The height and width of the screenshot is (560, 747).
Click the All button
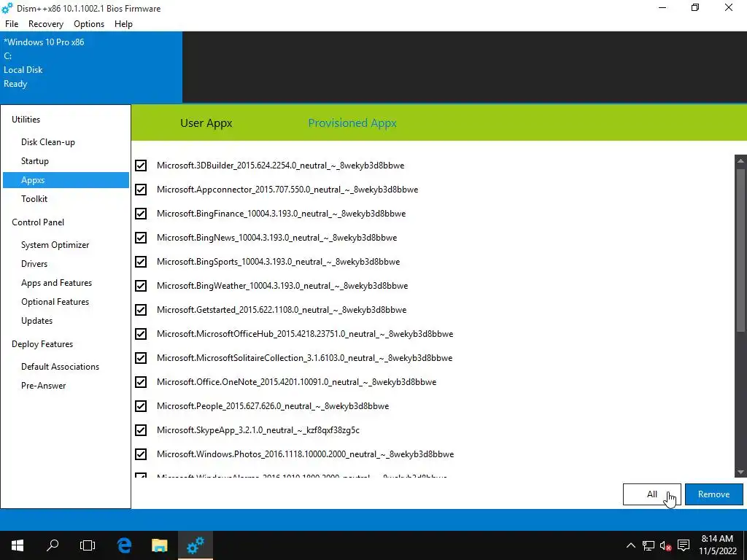point(651,494)
